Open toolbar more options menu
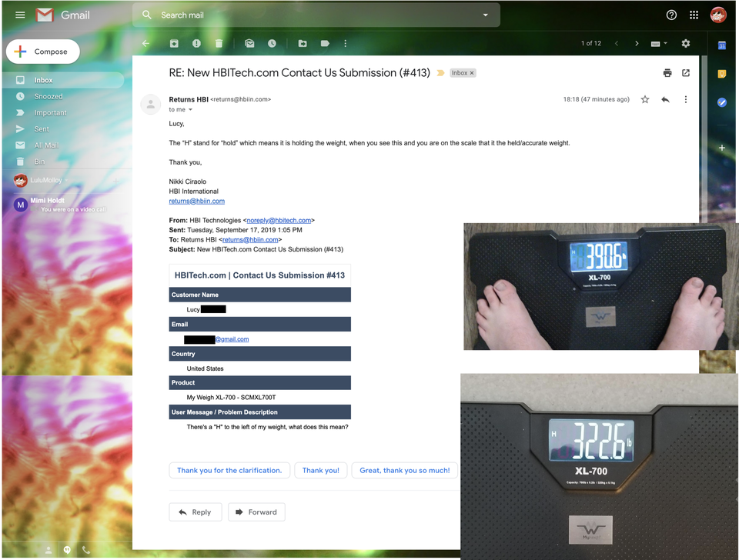 pos(346,43)
